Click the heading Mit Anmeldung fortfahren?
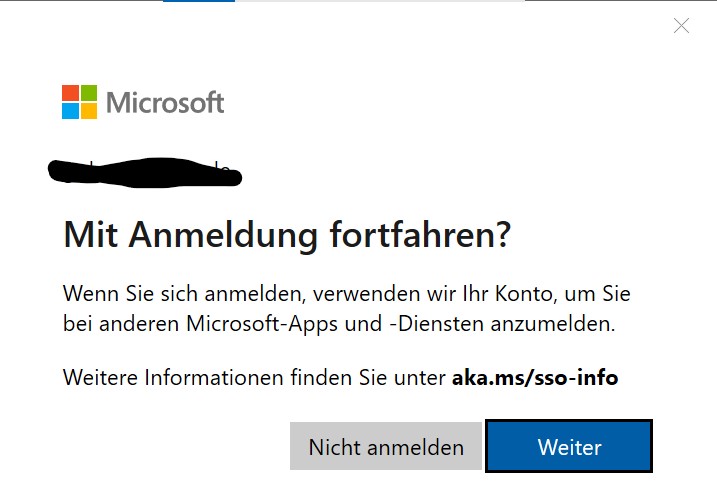The image size is (717, 490). tap(287, 235)
